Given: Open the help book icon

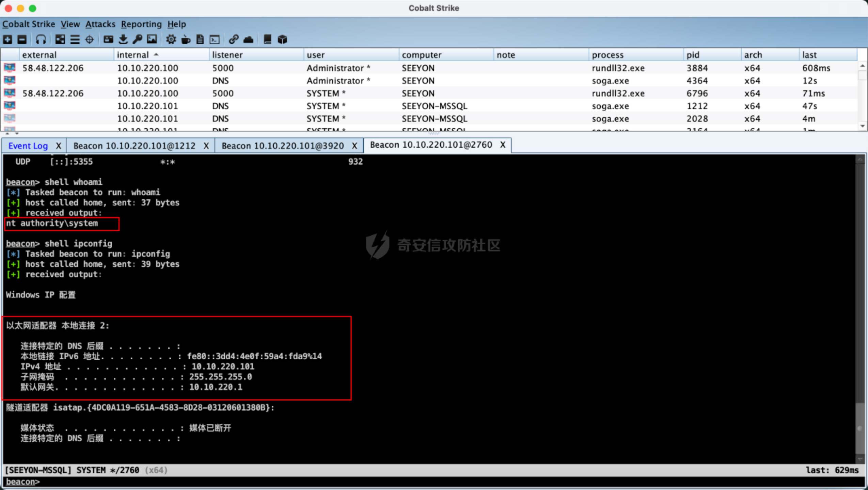Looking at the screenshot, I should click(x=268, y=39).
